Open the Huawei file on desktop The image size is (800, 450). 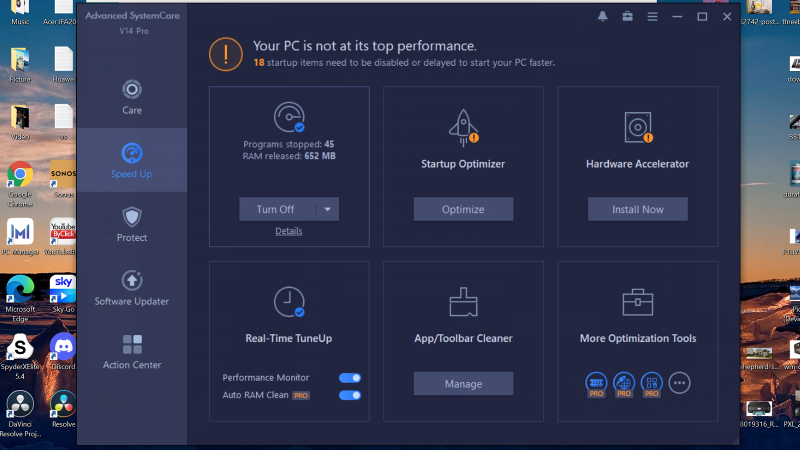(63, 65)
